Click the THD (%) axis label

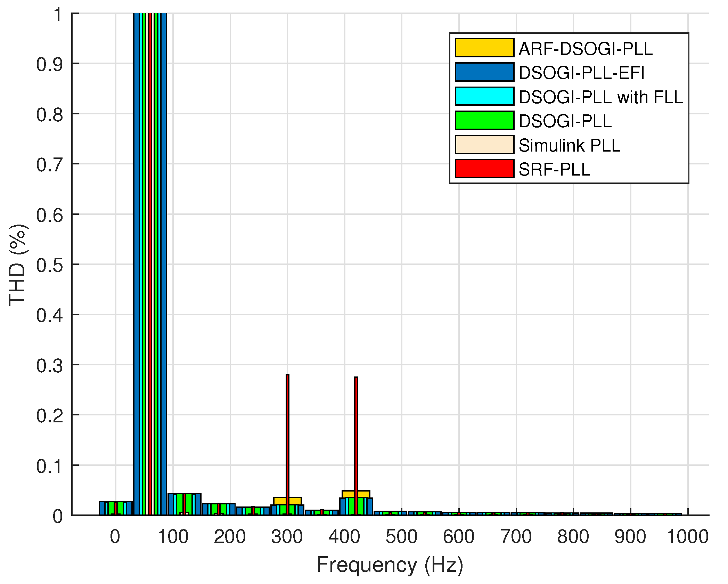pos(17,265)
